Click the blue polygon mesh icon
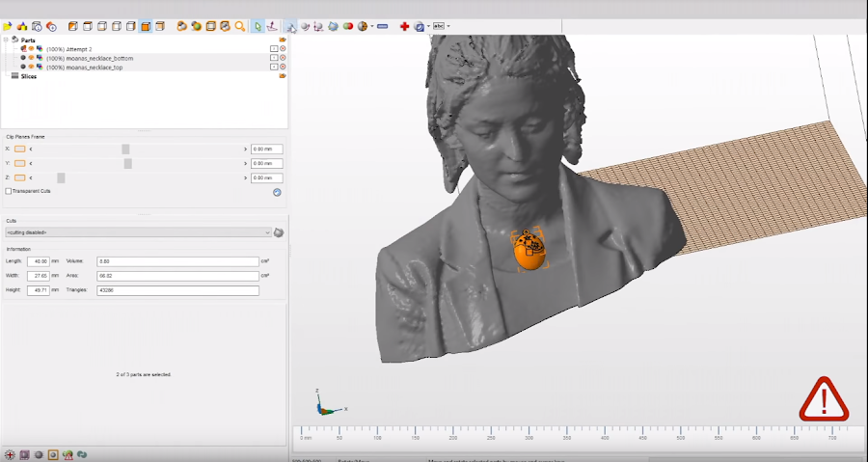The image size is (868, 462). pos(333,26)
